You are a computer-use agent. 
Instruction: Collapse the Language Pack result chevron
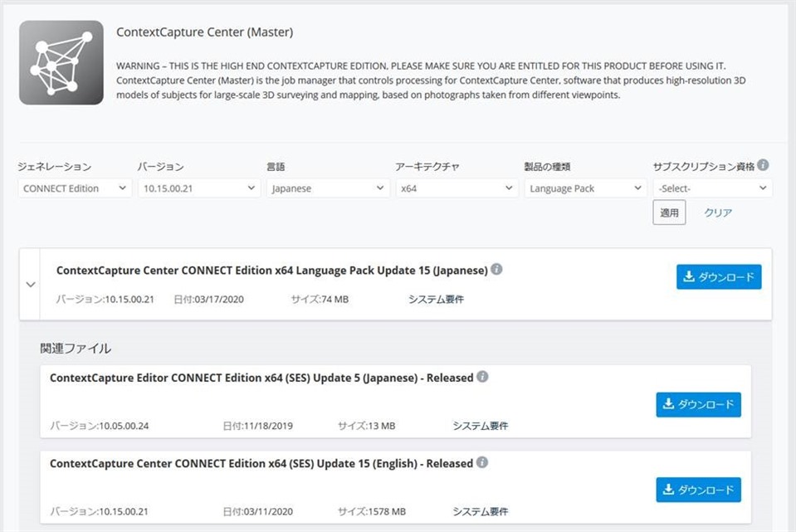pos(31,285)
